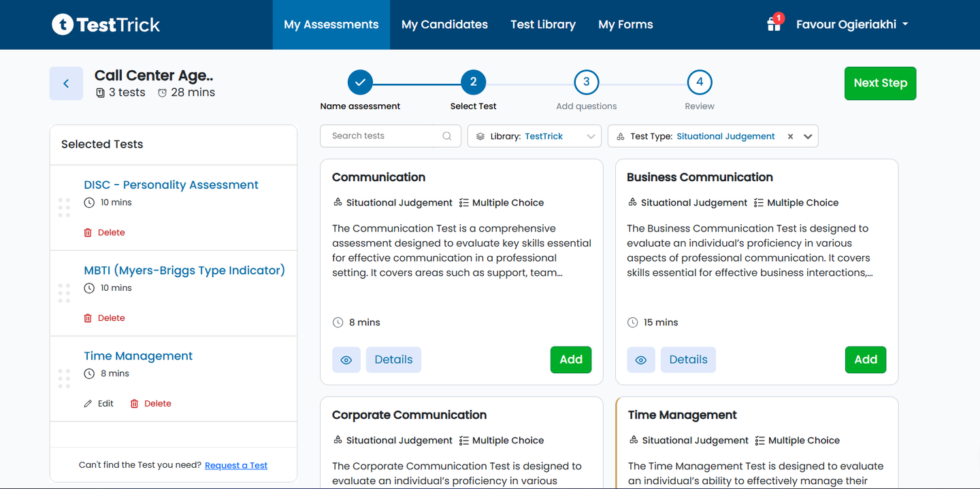
Task: Expand the Test Type dropdown arrow
Action: tap(808, 136)
